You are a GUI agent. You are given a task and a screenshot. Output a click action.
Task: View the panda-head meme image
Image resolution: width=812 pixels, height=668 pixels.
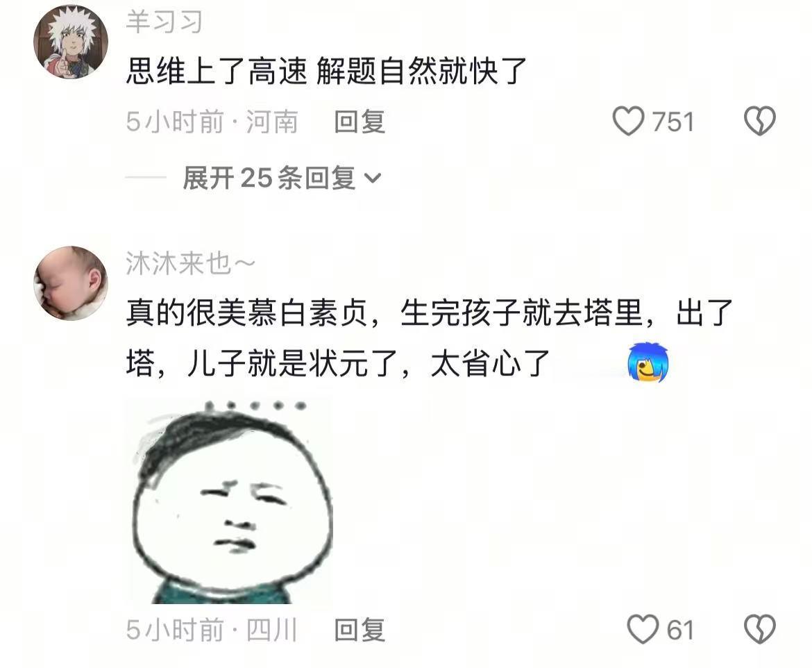pos(230,501)
